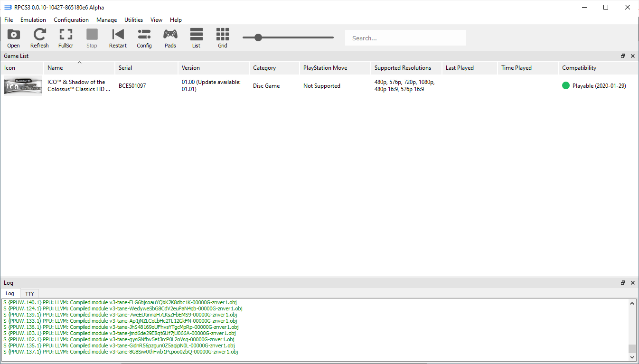Click the log scrollbar thumb

pyautogui.click(x=632, y=349)
